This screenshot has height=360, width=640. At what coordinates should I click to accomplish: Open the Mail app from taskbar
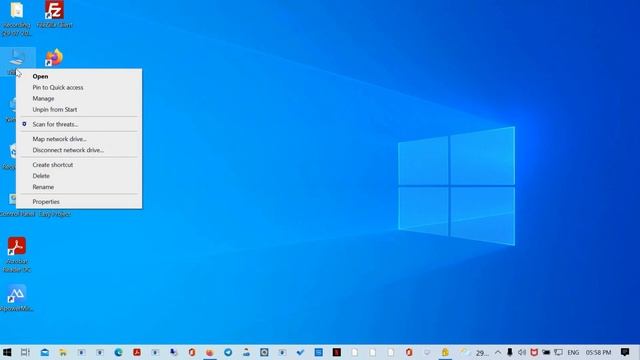tap(44, 352)
